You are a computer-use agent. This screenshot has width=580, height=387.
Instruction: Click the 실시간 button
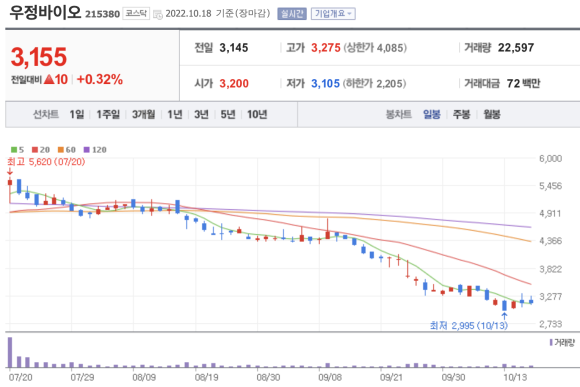[292, 14]
